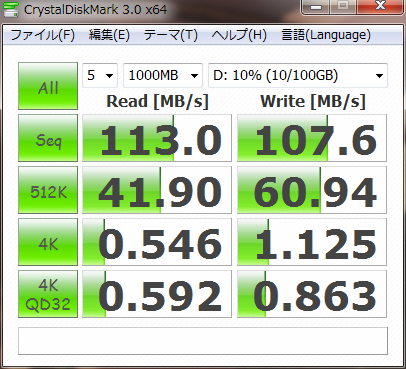The height and width of the screenshot is (369, 406).
Task: Open the test count dropdown showing 5
Action: coord(100,75)
